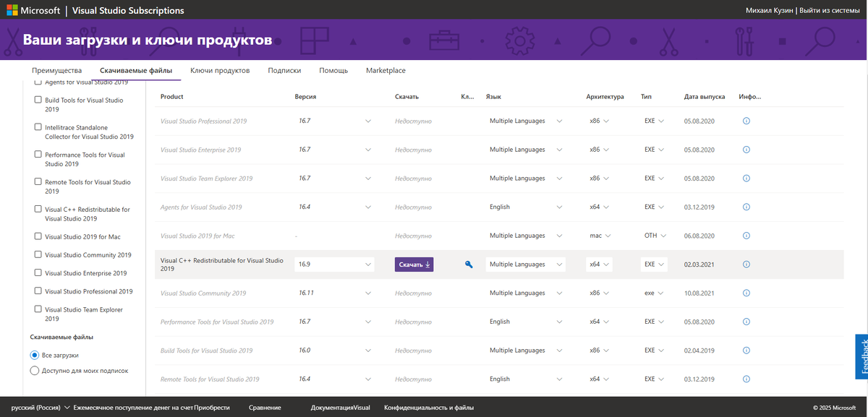The image size is (868, 417).
Task: Select 'Доступно для моих подписок' radio button
Action: [x=34, y=371]
